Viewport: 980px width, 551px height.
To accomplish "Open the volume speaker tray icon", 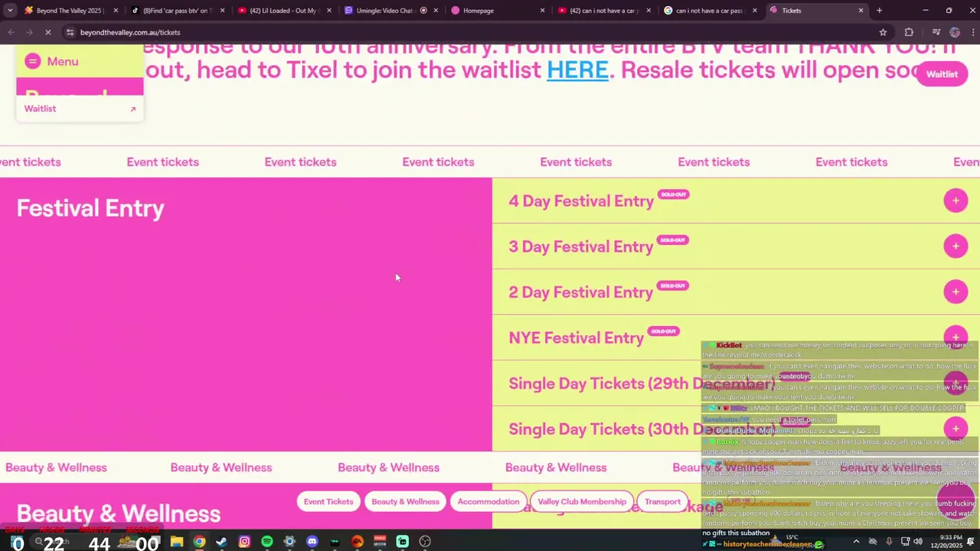I will pos(917,542).
